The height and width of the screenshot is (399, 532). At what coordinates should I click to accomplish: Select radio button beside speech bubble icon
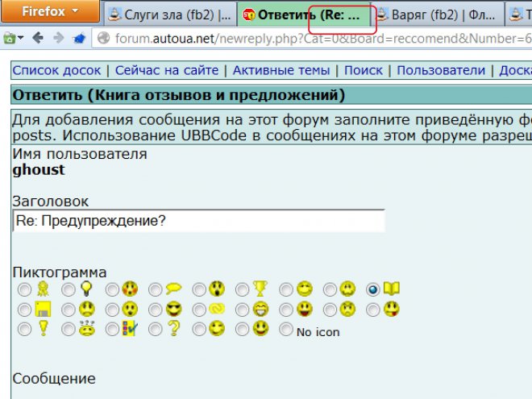[155, 289]
